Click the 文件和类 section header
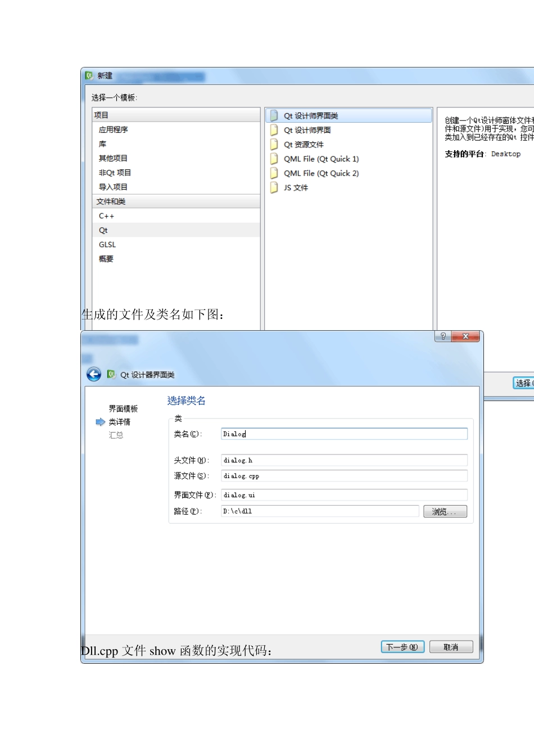 click(x=176, y=201)
